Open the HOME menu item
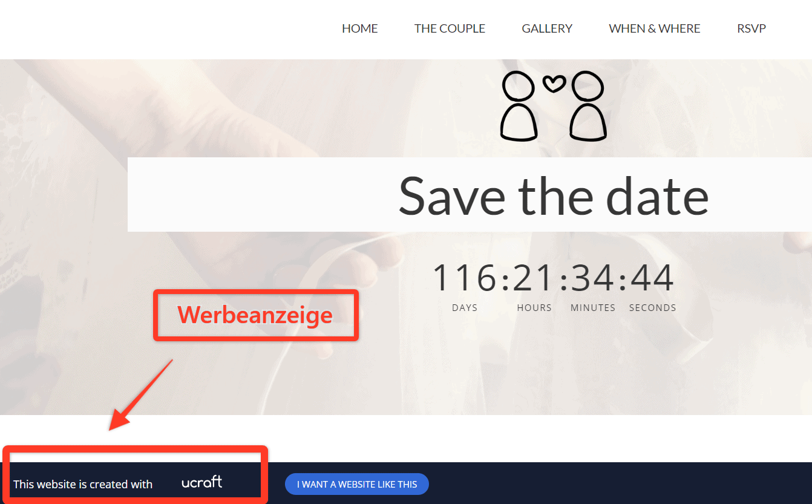812x504 pixels. tap(360, 28)
